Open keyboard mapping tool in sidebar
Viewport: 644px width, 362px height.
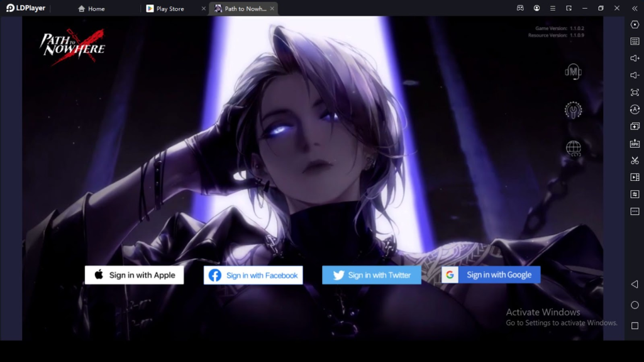click(x=635, y=41)
